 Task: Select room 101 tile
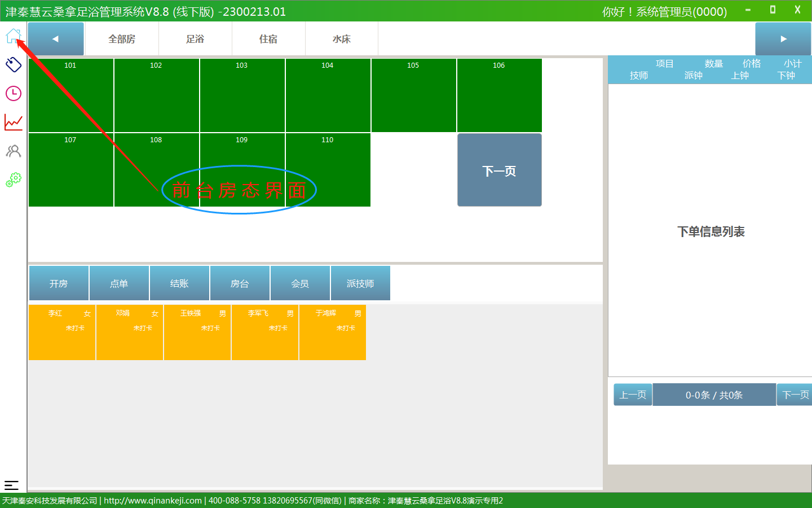[x=70, y=95]
